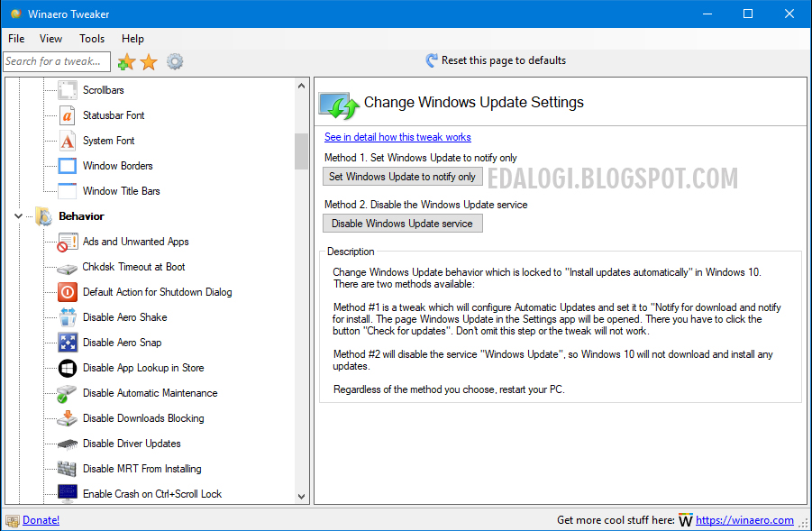Click the Disable Automatic Maintenance icon
Image resolution: width=812 pixels, height=531 pixels.
coord(68,394)
